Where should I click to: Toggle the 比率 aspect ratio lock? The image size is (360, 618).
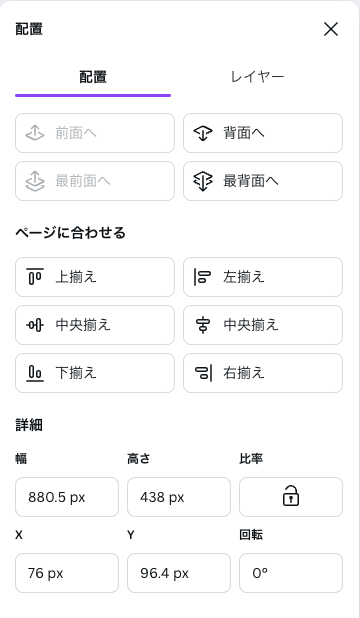[x=291, y=497]
